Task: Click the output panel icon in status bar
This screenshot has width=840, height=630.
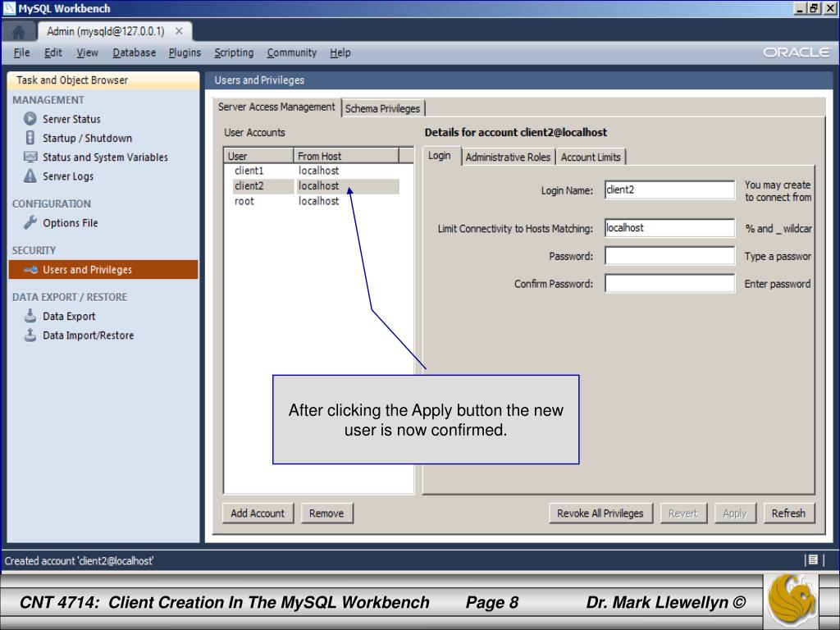Action: tap(813, 559)
